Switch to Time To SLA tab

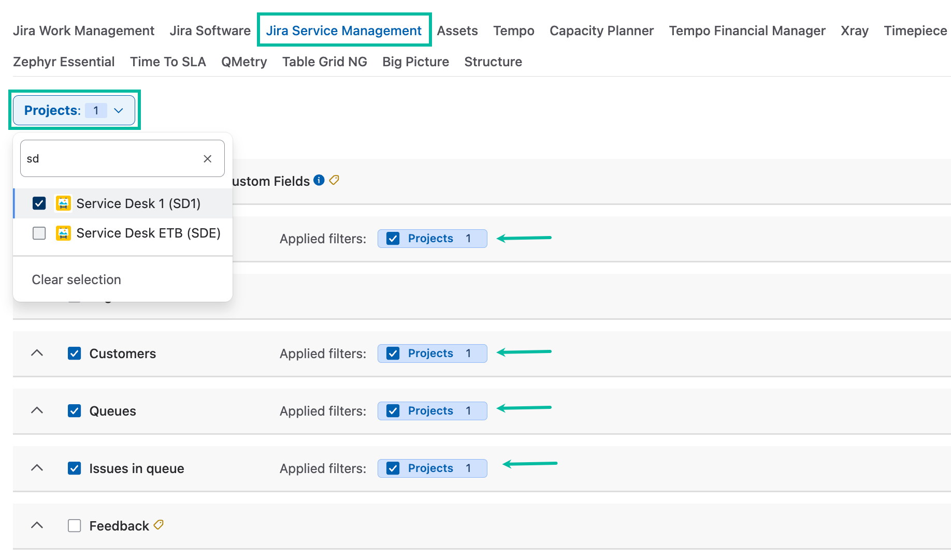pyautogui.click(x=168, y=62)
